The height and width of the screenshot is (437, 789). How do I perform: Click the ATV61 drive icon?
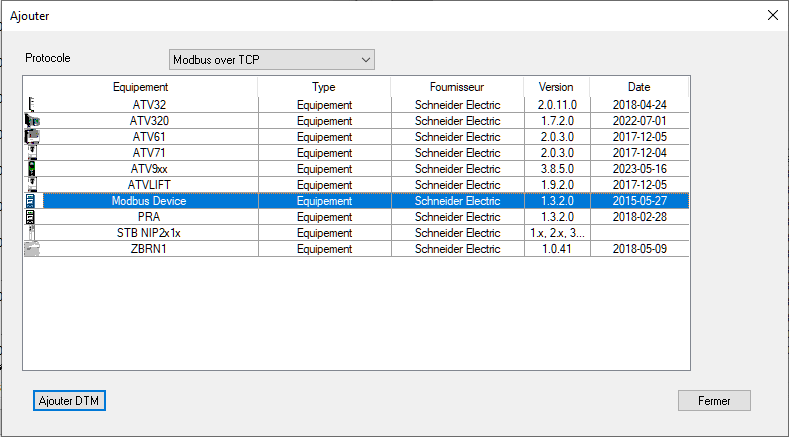coord(31,136)
